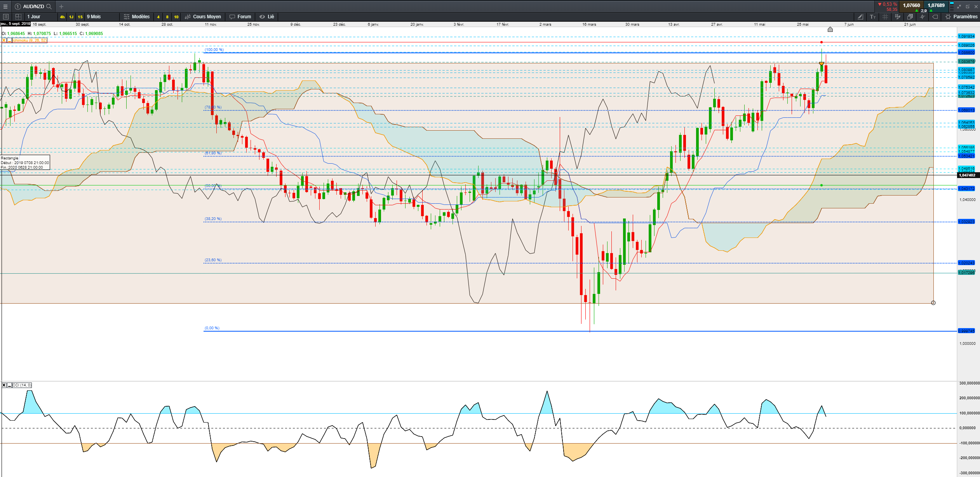Screen dimensions: 980x477
Task: Remove the CCI indicator with X
Action: [4, 385]
